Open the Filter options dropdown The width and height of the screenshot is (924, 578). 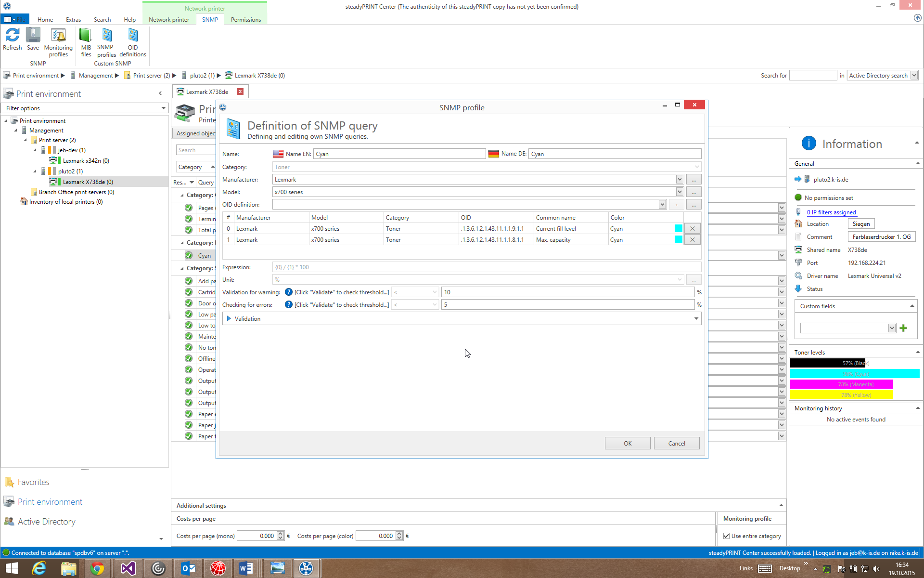click(x=163, y=108)
